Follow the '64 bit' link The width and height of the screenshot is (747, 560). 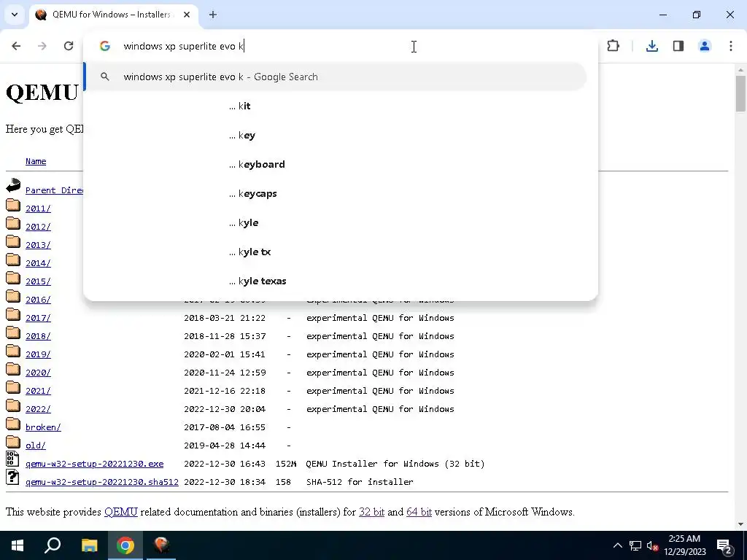419,512
